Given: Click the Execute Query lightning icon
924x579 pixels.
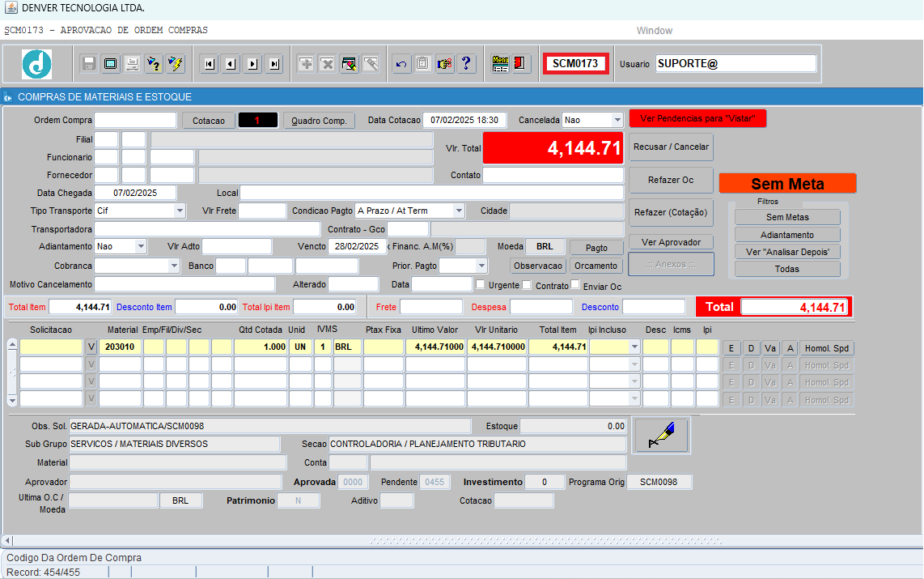Looking at the screenshot, I should coord(176,64).
